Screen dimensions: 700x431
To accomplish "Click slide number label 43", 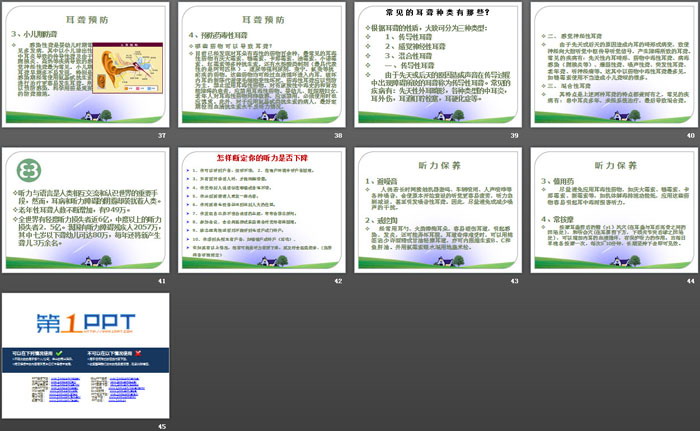I will pos(514,281).
